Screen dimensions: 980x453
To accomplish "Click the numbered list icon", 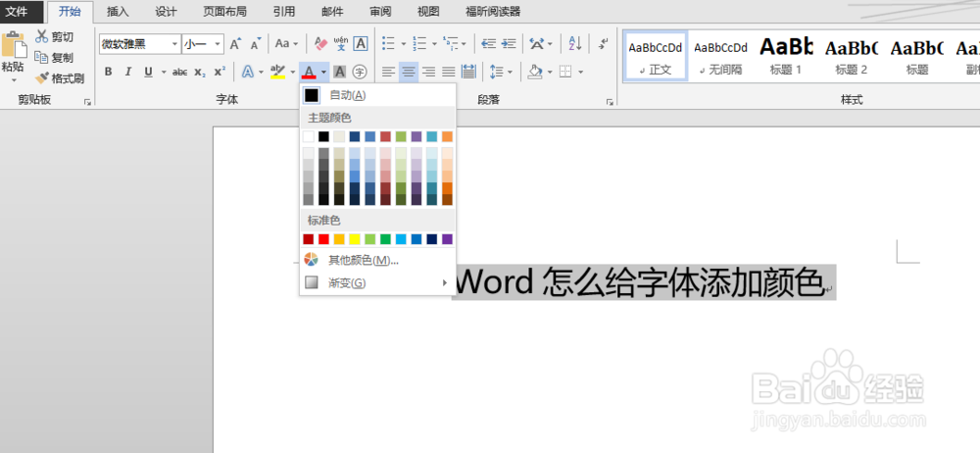I will pos(420,44).
